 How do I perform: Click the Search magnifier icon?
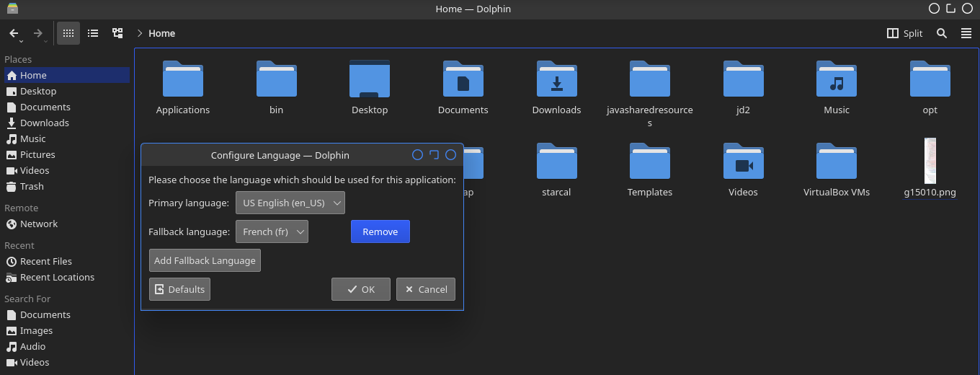coord(942,33)
